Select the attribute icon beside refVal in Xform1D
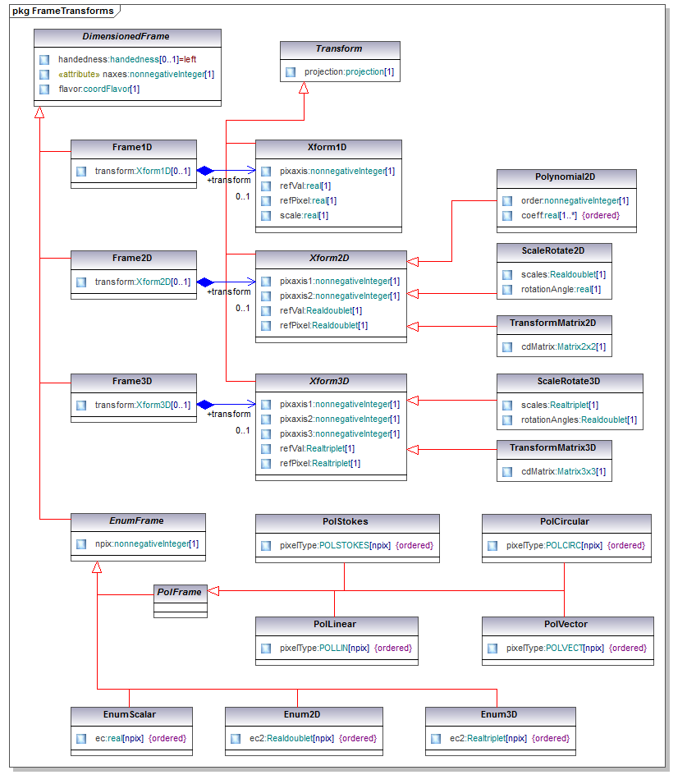The width and height of the screenshot is (687, 784). pos(266,186)
